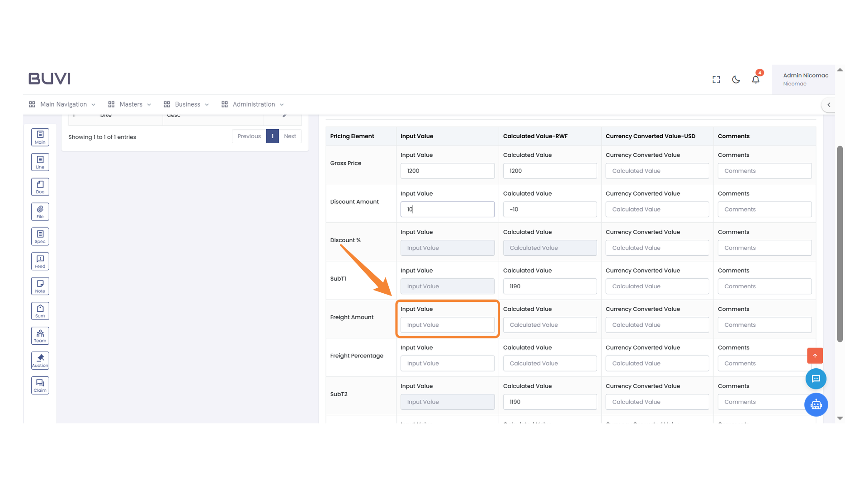
Task: Expand the Administration menu
Action: pos(253,104)
